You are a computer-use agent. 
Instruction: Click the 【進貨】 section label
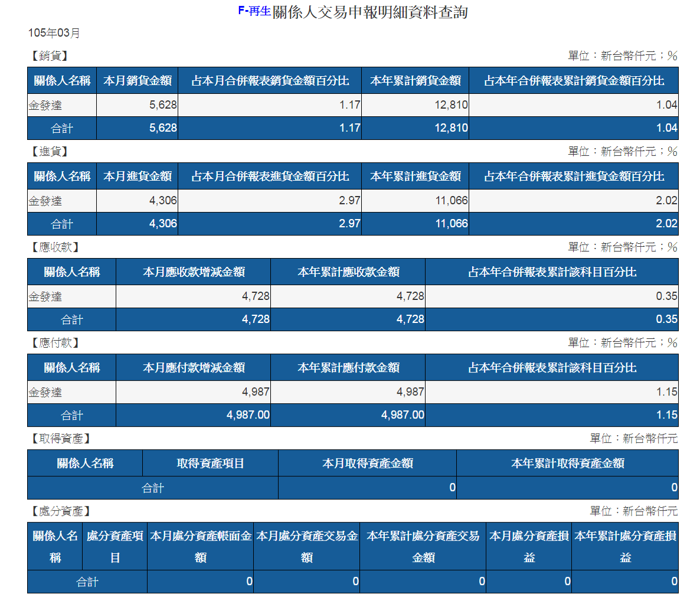click(x=50, y=152)
